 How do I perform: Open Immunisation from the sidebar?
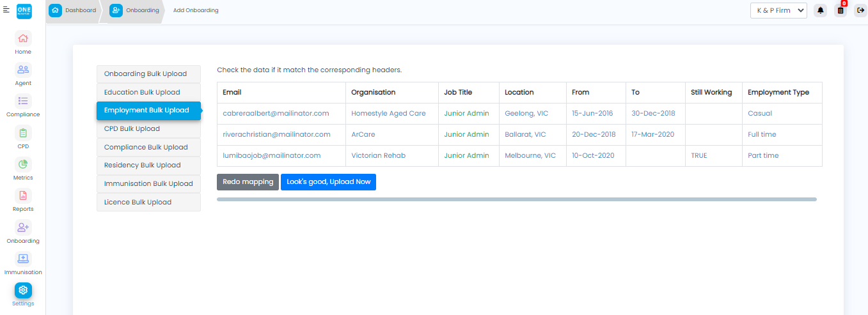[23, 263]
